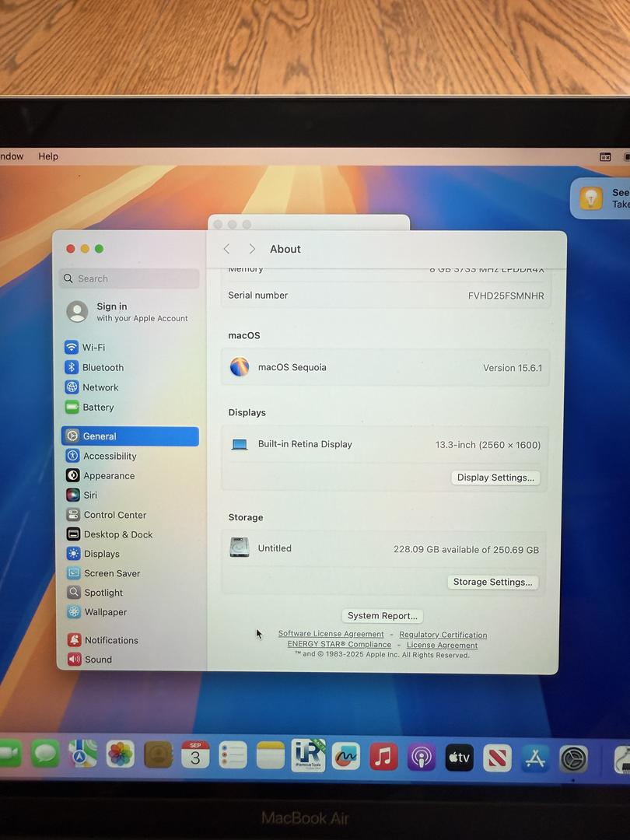Open the Tips notification banner with lightbulb
This screenshot has height=840, width=630.
(x=600, y=199)
